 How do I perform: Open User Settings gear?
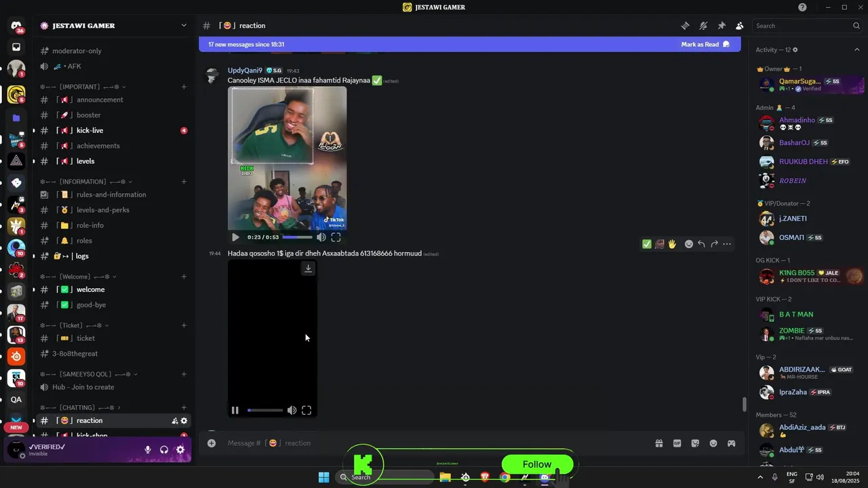coord(180,450)
